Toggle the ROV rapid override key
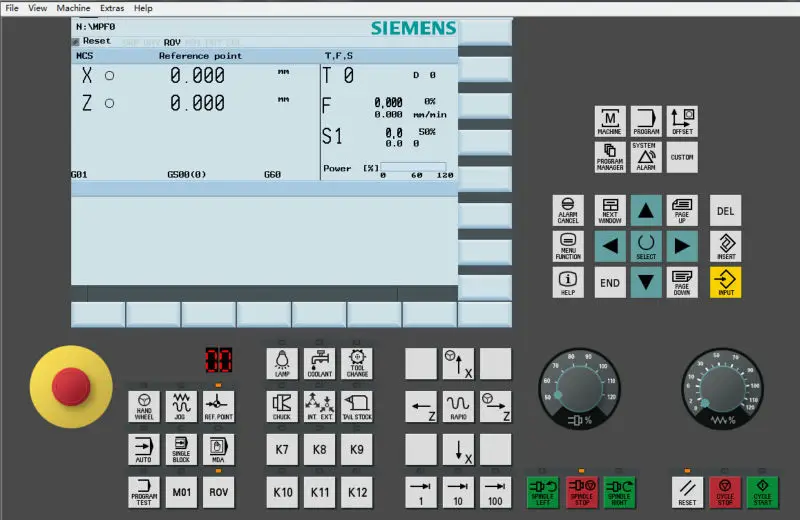The width and height of the screenshot is (800, 520). click(x=218, y=492)
